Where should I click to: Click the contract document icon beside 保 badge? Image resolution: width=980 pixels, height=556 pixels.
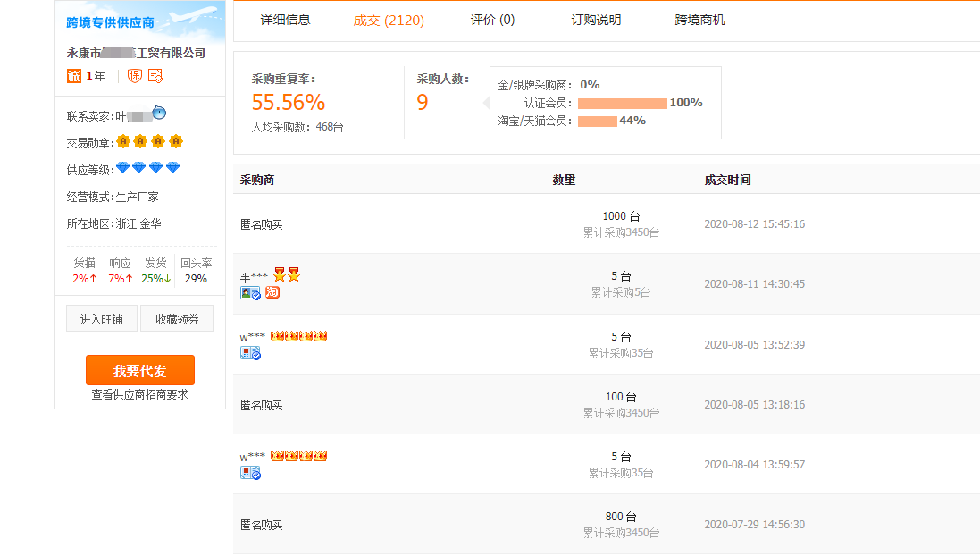[x=155, y=76]
